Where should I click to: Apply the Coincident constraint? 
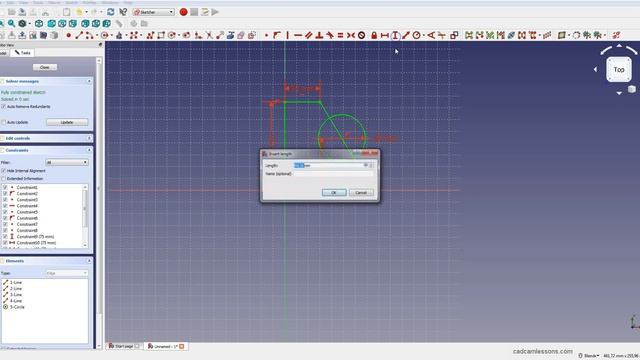[x=266, y=36]
